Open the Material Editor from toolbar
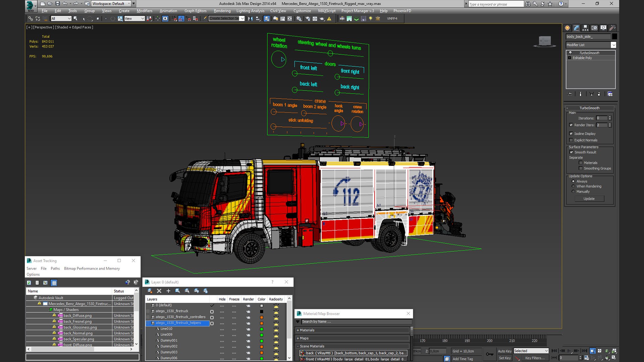The height and width of the screenshot is (362, 644). point(299,19)
